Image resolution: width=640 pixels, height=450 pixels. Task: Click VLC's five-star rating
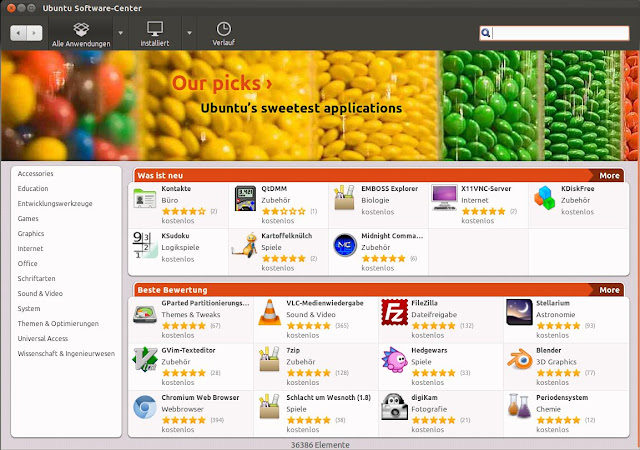tap(309, 326)
